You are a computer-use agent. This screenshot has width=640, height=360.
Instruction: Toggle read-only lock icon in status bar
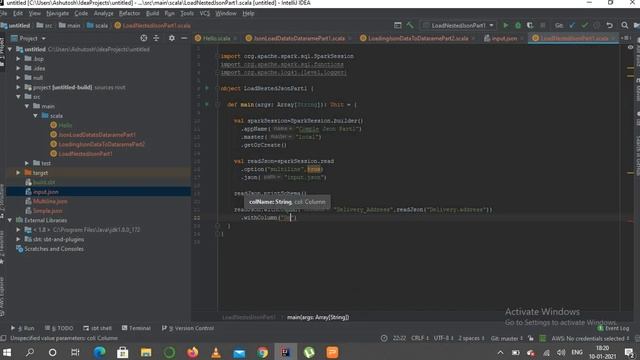pyautogui.click(x=530, y=338)
